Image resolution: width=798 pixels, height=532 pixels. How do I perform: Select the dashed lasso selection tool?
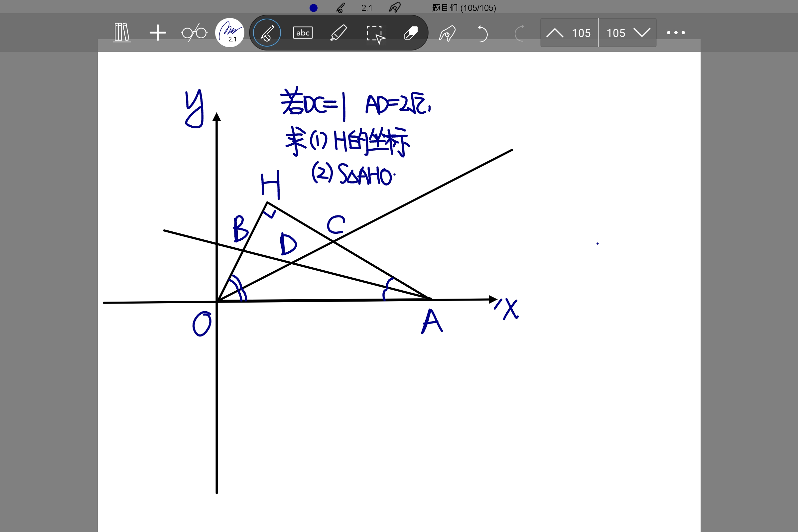(375, 34)
